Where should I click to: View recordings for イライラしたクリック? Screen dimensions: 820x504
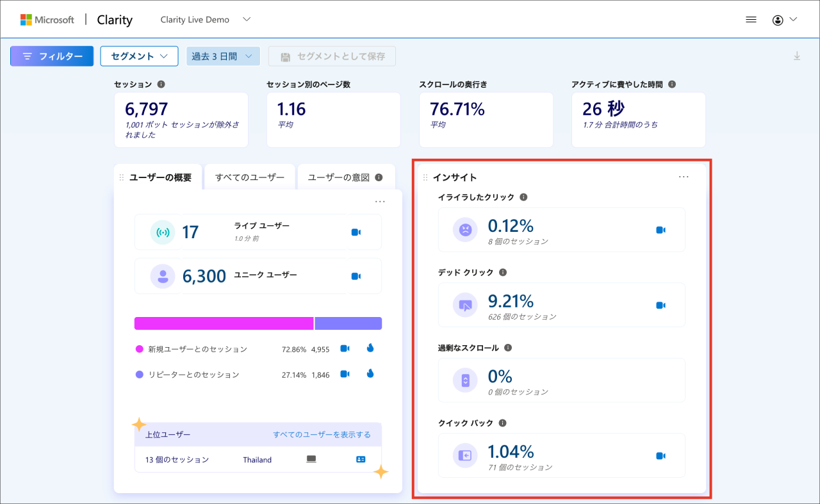point(660,230)
